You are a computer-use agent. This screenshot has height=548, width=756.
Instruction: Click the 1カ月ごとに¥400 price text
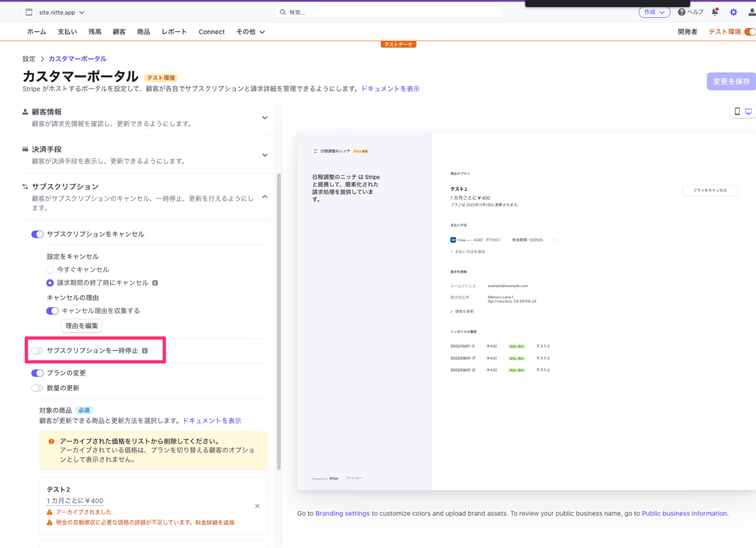click(75, 501)
